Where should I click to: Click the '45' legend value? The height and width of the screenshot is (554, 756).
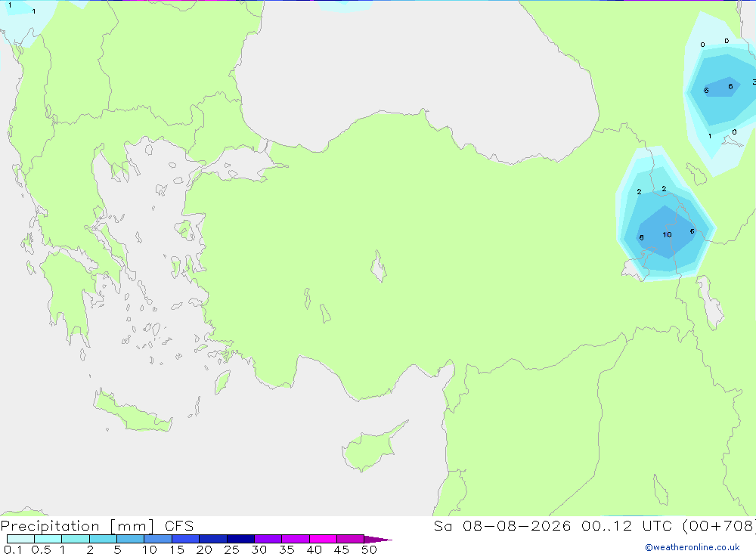(342, 549)
